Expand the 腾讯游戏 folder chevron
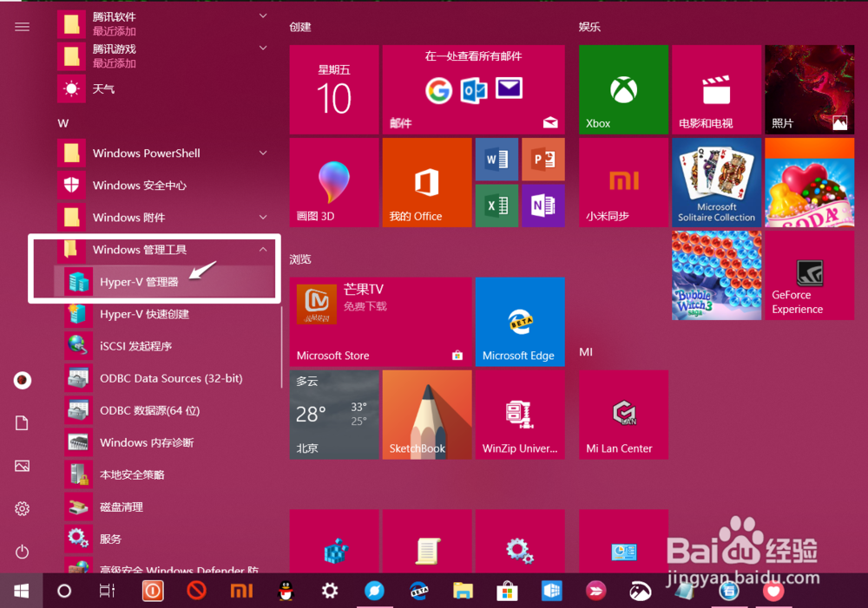 click(264, 48)
